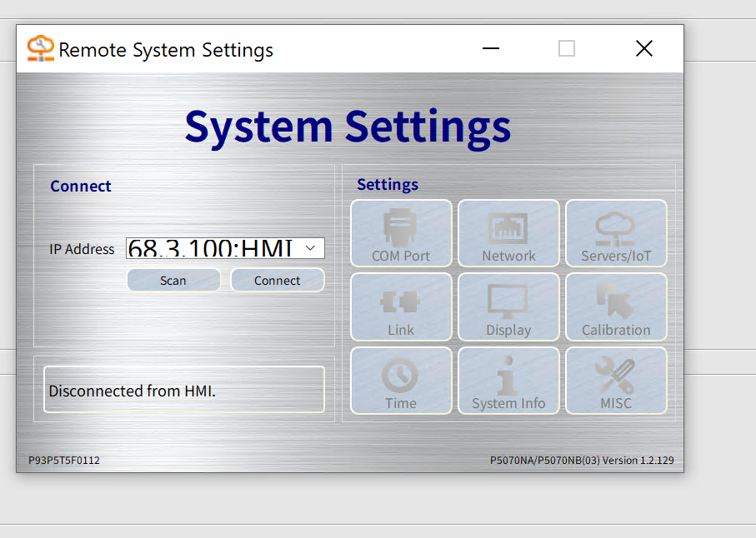
Task: Click the 'Remote System Settings' window title
Action: point(166,50)
